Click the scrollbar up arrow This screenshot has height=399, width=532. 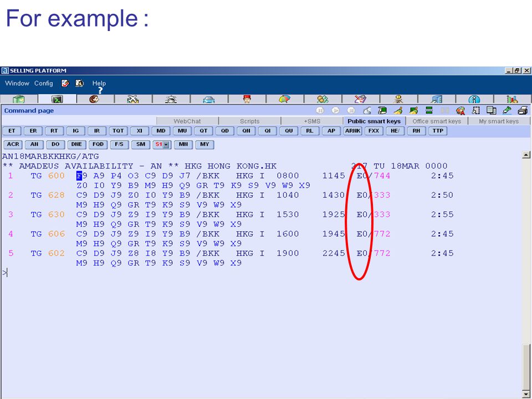pyautogui.click(x=526, y=155)
